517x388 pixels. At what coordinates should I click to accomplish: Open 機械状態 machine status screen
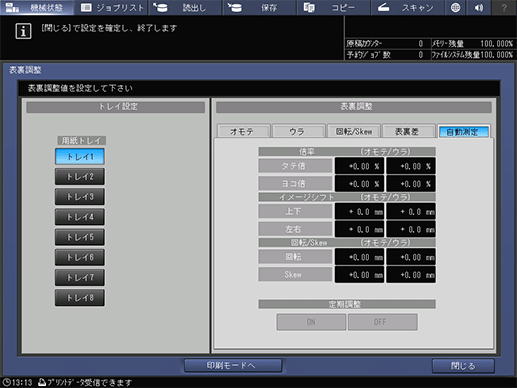click(x=37, y=7)
